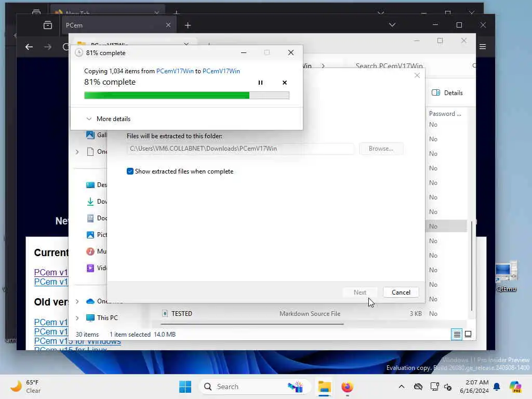The image size is (532, 399).
Task: Open Copilot preview from the taskbar
Action: (515, 387)
